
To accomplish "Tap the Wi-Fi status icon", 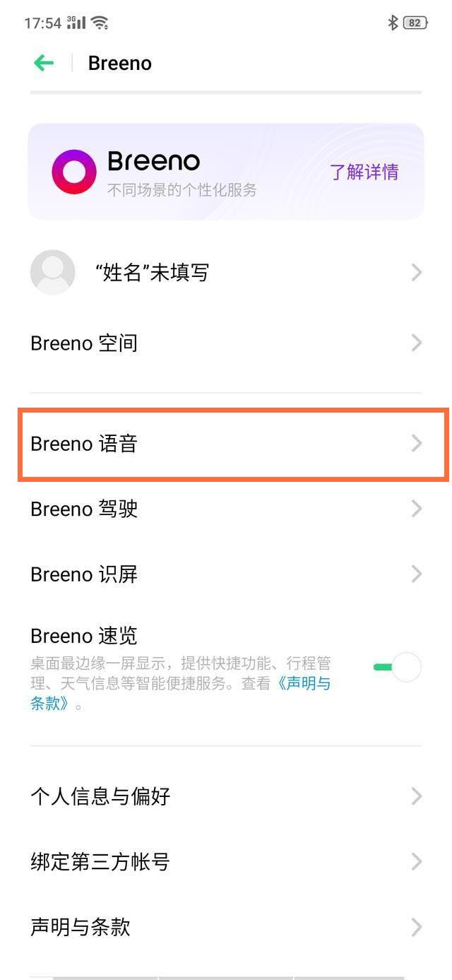I will coord(100,23).
